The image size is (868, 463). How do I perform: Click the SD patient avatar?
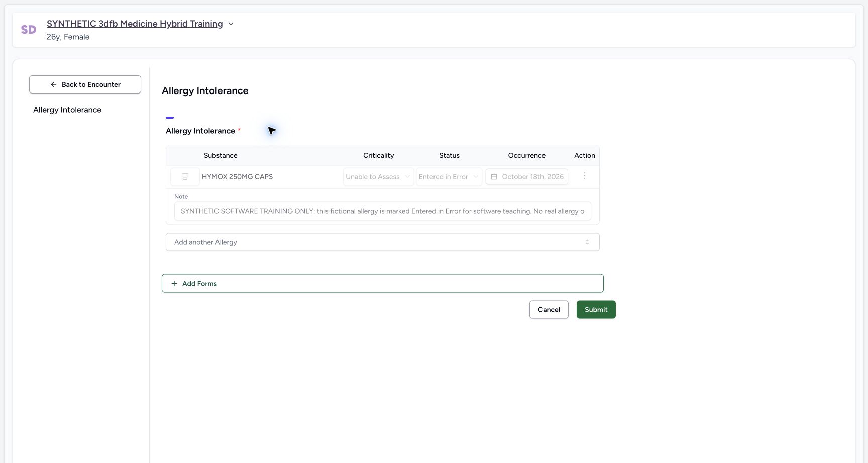(x=29, y=30)
